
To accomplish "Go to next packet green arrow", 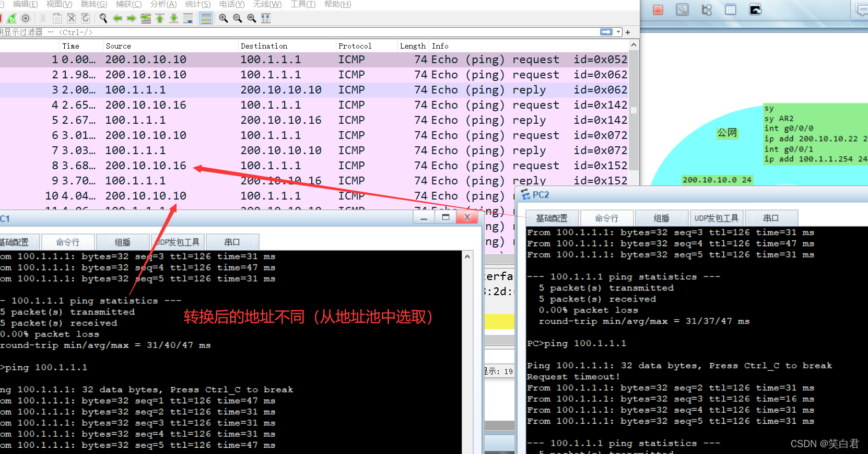I will (x=132, y=18).
